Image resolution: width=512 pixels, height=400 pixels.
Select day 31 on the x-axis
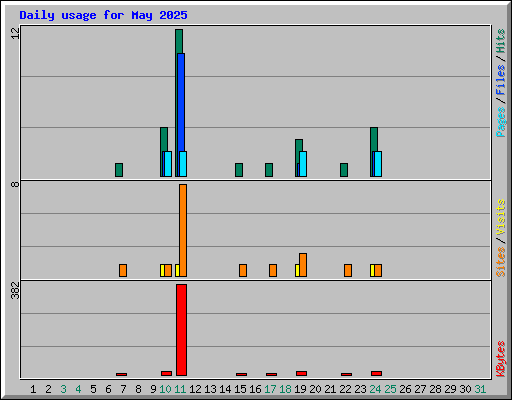(x=480, y=389)
